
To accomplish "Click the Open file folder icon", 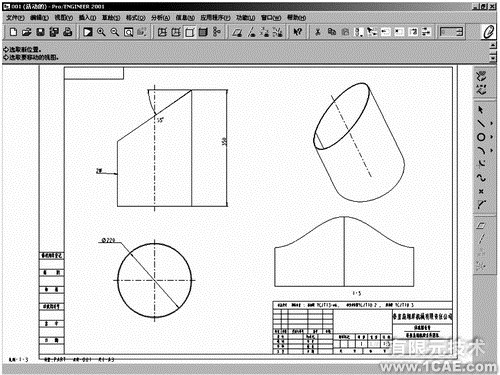I will (x=27, y=32).
